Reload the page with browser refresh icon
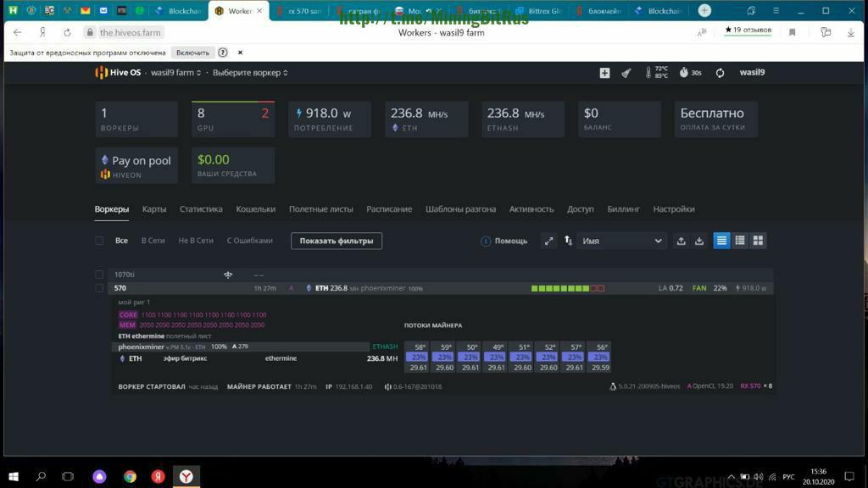The width and height of the screenshot is (868, 488). coord(67,33)
